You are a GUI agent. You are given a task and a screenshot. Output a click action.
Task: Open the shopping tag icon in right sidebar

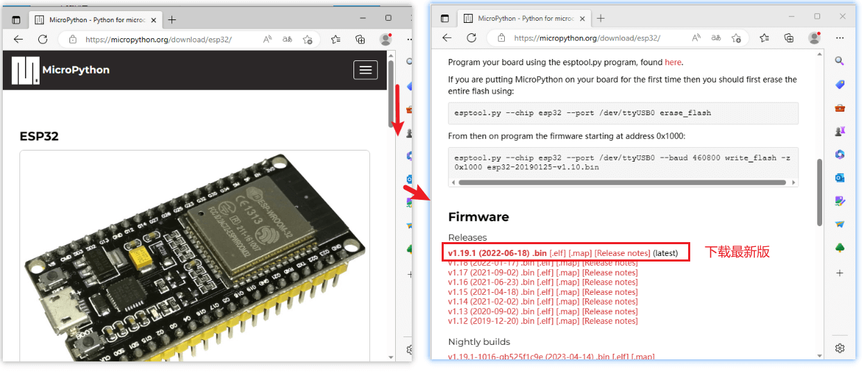tap(840, 85)
